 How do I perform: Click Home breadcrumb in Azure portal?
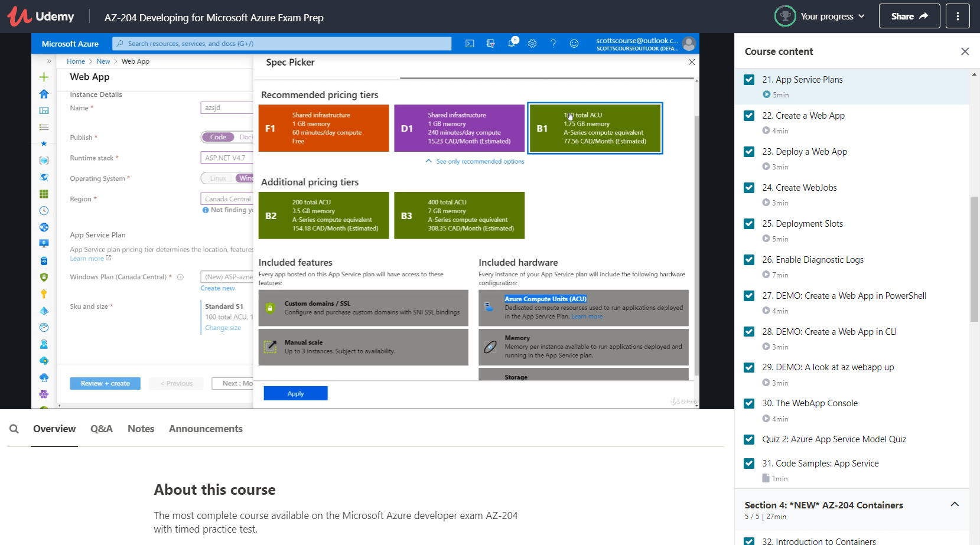coord(76,61)
